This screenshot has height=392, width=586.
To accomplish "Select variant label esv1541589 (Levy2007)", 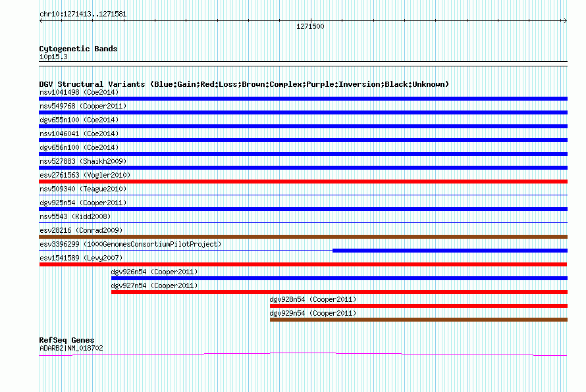I will 81,258.
